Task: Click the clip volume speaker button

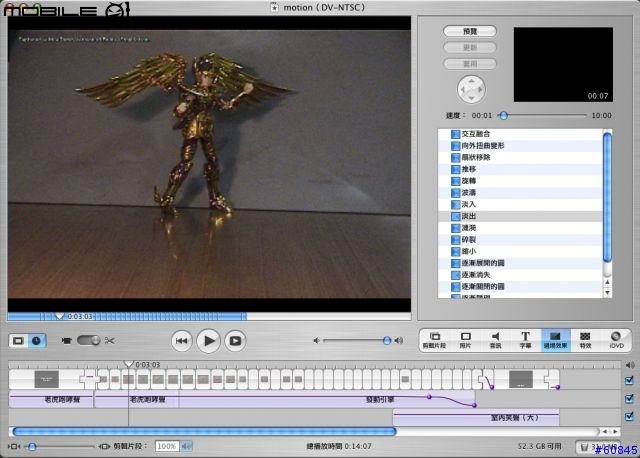Action: [186, 446]
